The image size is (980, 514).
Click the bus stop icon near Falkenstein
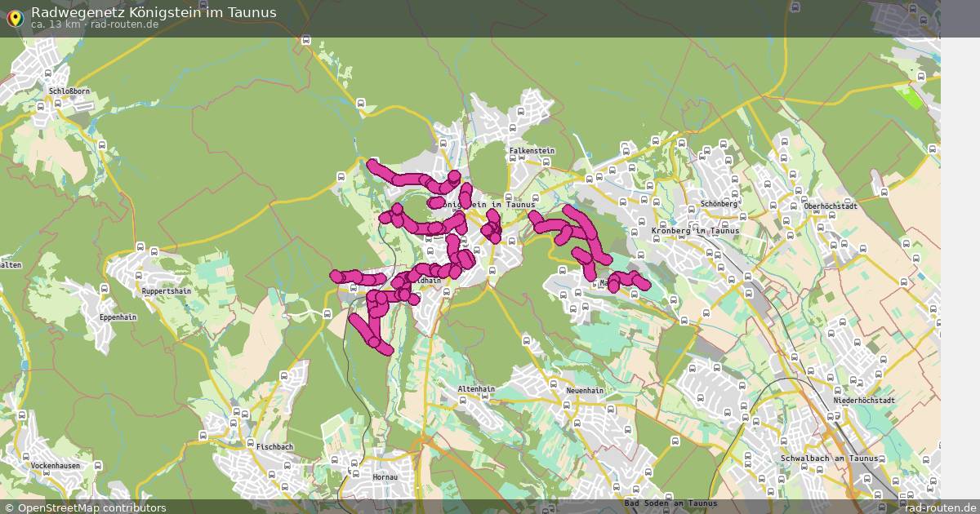pos(513,158)
